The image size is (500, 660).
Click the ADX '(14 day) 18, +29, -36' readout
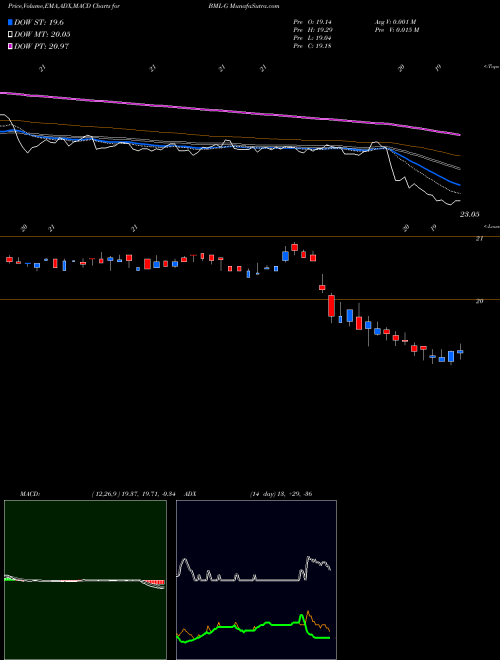(281, 494)
